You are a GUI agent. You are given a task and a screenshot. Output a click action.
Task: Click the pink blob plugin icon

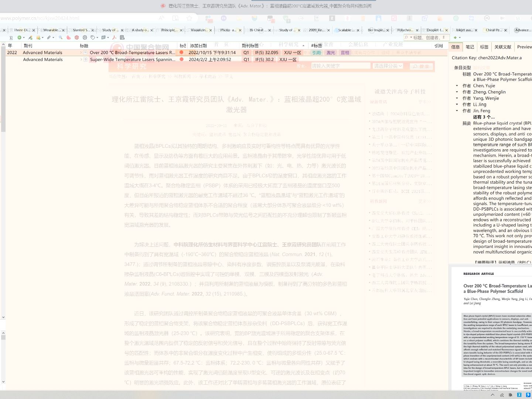pyautogui.click(x=69, y=37)
